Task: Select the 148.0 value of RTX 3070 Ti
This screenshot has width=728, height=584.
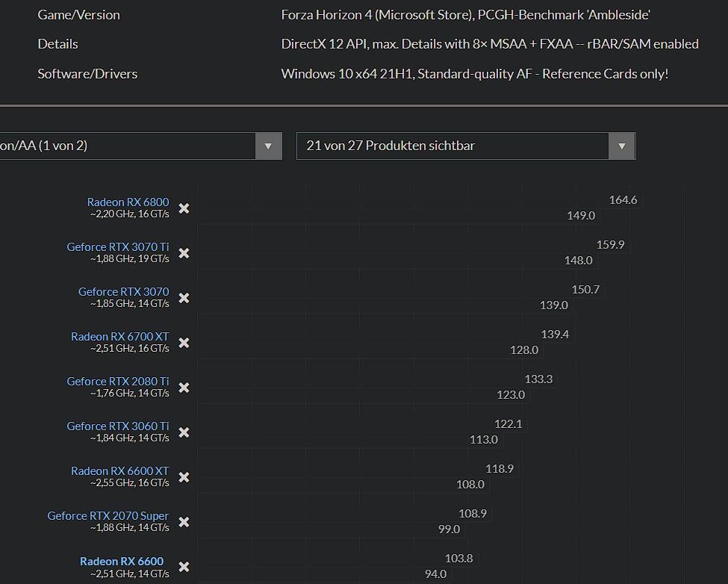Action: tap(579, 261)
